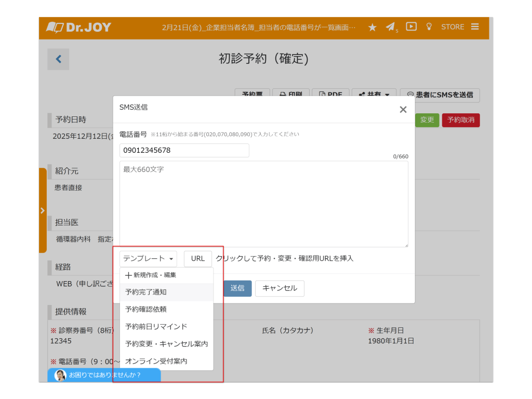Viewport: 532px width, 399px height.
Task: Choose 予約前日リマインド template
Action: 156,327
